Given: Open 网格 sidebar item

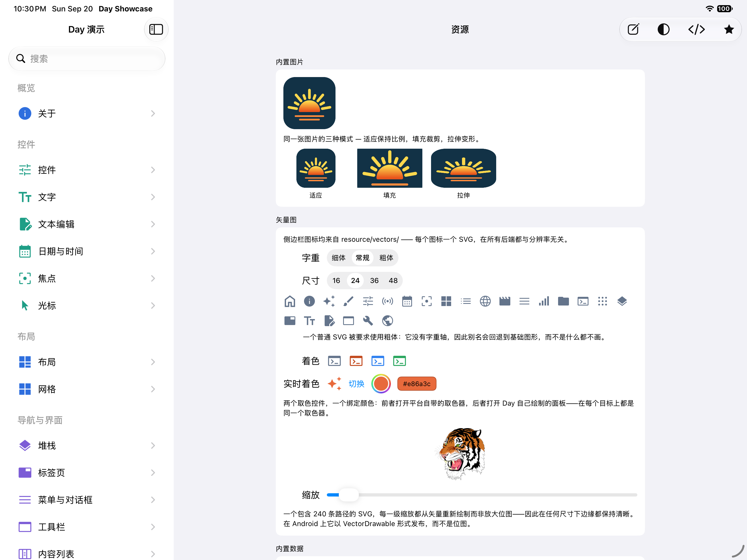Looking at the screenshot, I should pyautogui.click(x=87, y=389).
